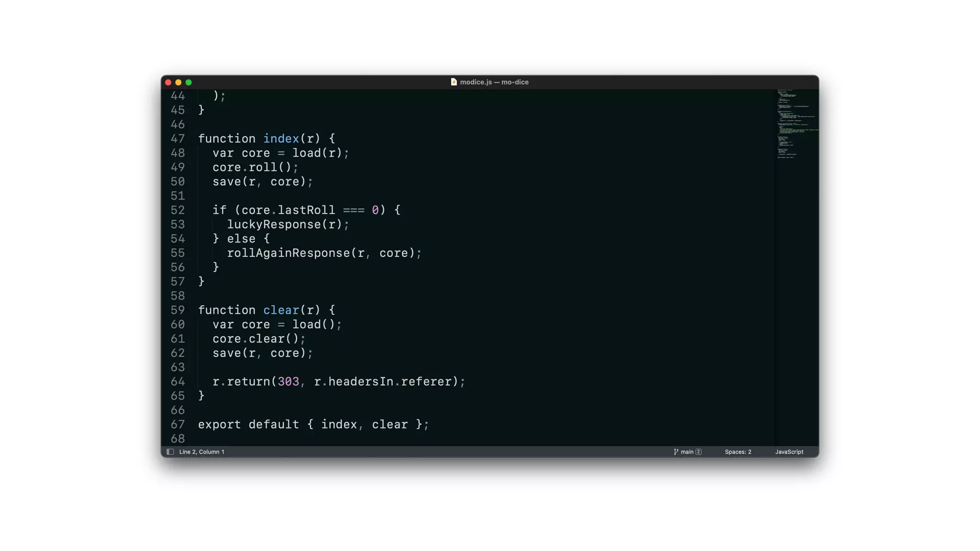Screen dimensions: 980x551
Task: Click the green fullscreen window button
Action: (x=189, y=82)
